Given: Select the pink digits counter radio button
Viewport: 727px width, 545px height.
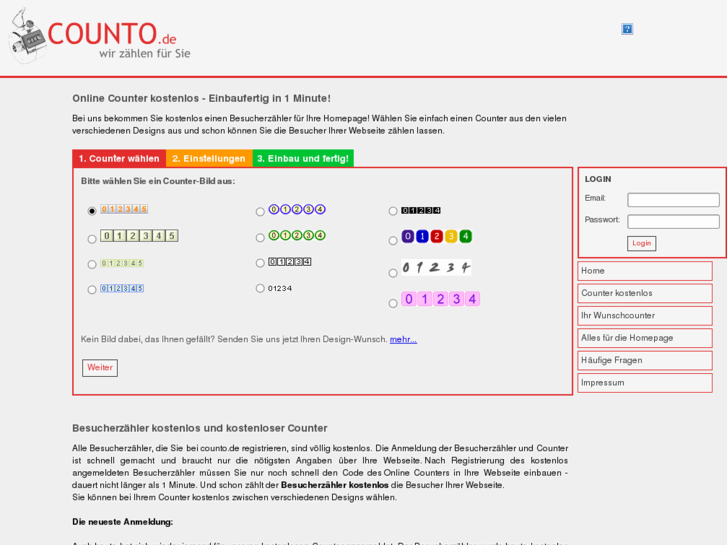Looking at the screenshot, I should point(393,304).
